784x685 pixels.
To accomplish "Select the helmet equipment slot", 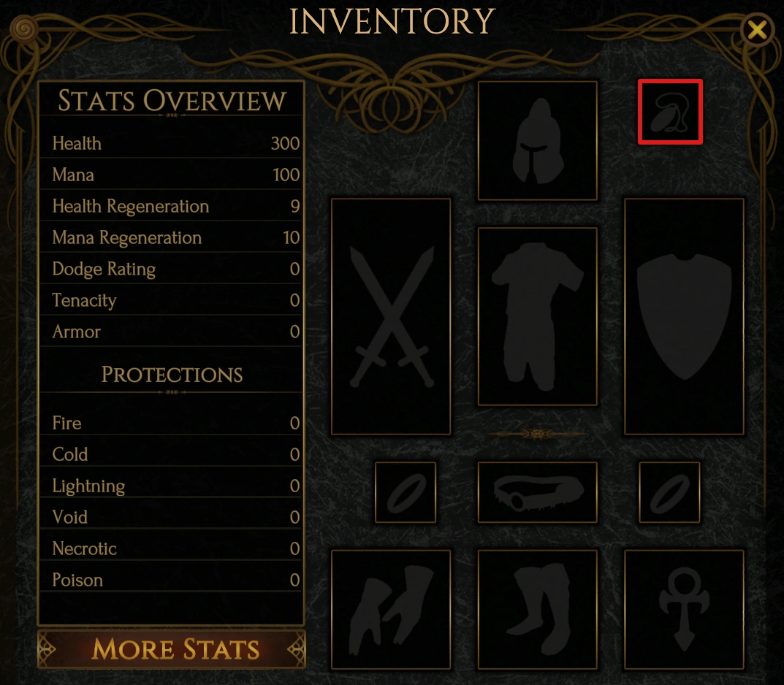I will 538,140.
